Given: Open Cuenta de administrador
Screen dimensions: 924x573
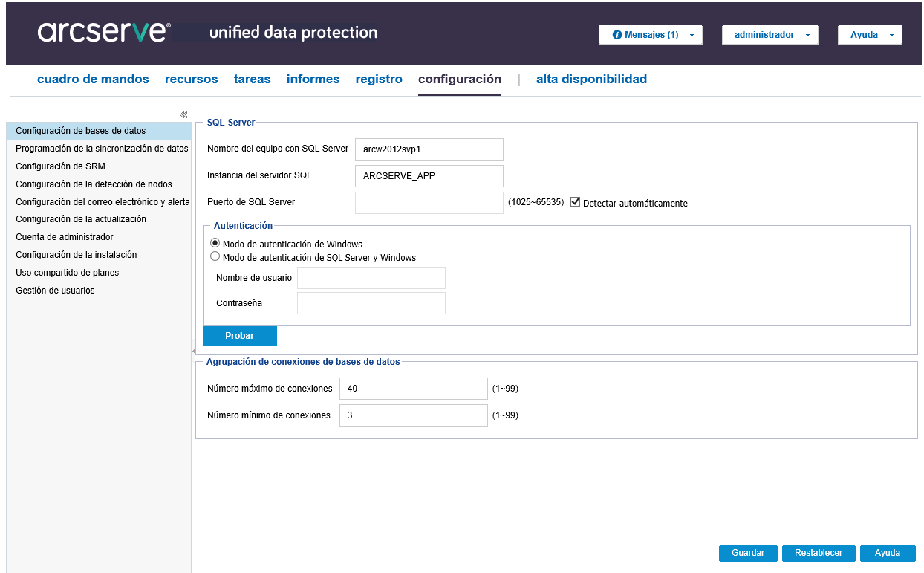Looking at the screenshot, I should [x=98, y=237].
